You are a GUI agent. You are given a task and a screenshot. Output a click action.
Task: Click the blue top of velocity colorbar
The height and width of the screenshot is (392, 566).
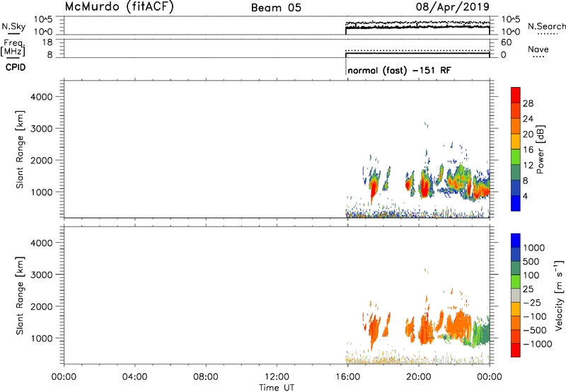pos(516,241)
